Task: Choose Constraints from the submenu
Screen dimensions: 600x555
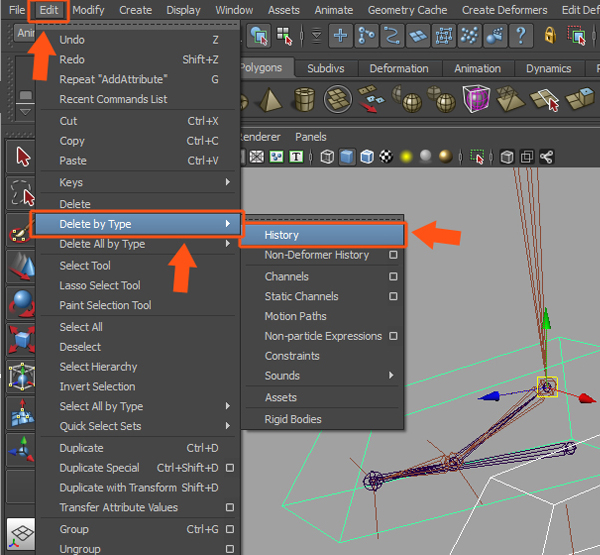Action: 324,356
